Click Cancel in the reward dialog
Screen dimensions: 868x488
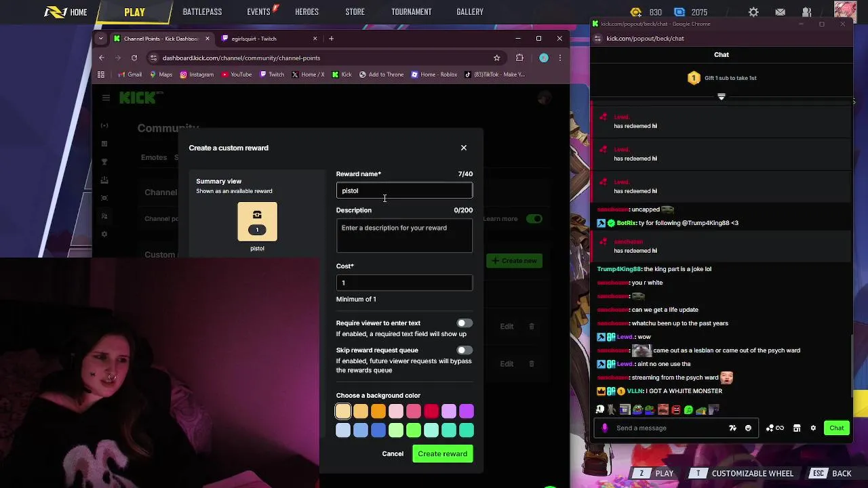coord(393,453)
